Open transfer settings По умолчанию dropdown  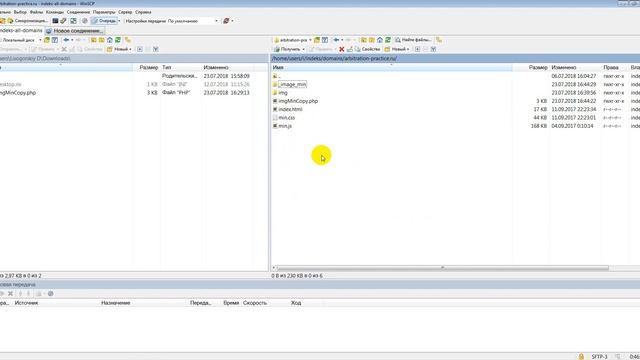192,21
